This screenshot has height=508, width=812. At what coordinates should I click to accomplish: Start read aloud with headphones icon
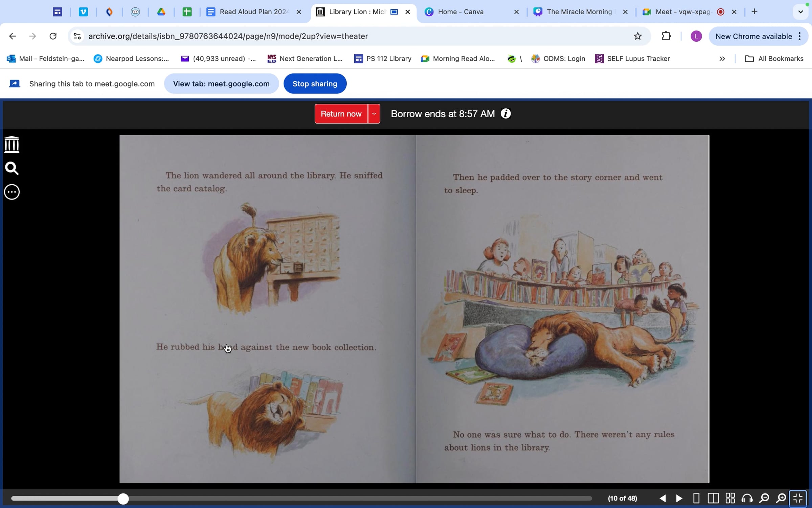747,498
